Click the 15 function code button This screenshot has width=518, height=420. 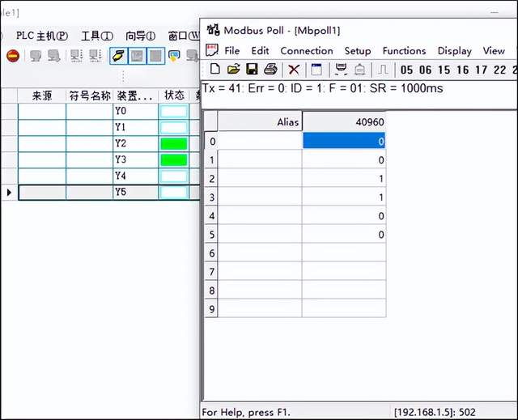444,70
